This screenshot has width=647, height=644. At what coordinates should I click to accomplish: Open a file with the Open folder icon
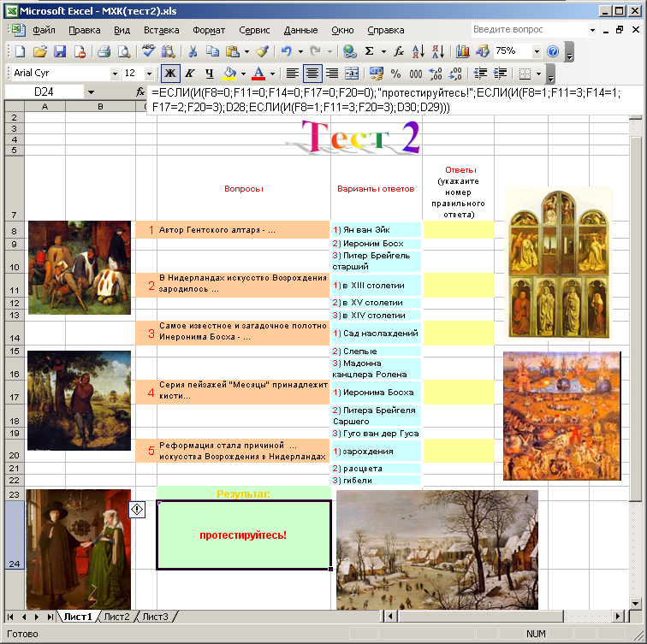[39, 51]
